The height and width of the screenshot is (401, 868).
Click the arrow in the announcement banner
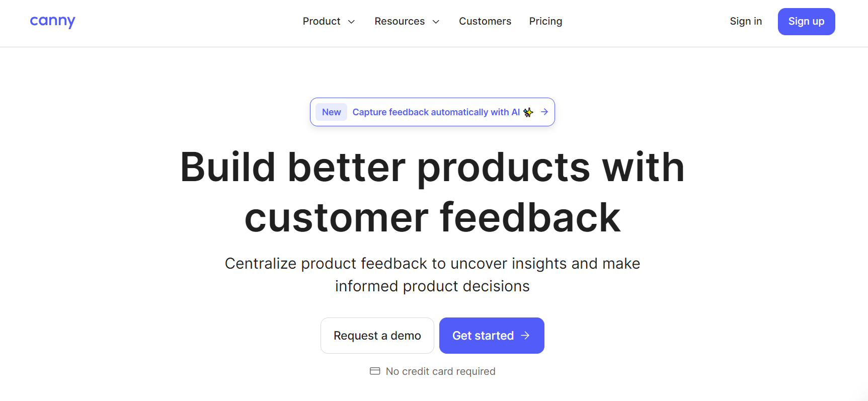click(544, 112)
